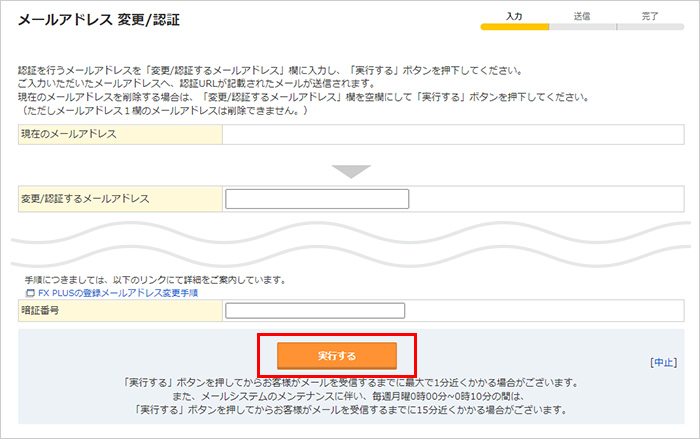Focus the 変更/認証するメールアドレス input field
Screen dimensions: 700x439
(317, 199)
